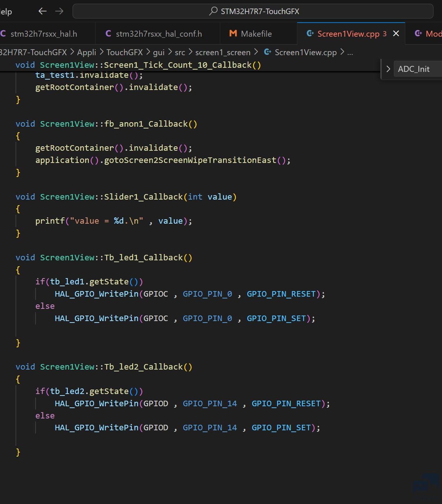The image size is (442, 504).
Task: Open the breadcrumb ellipsis symbol dropdown
Action: pos(350,52)
